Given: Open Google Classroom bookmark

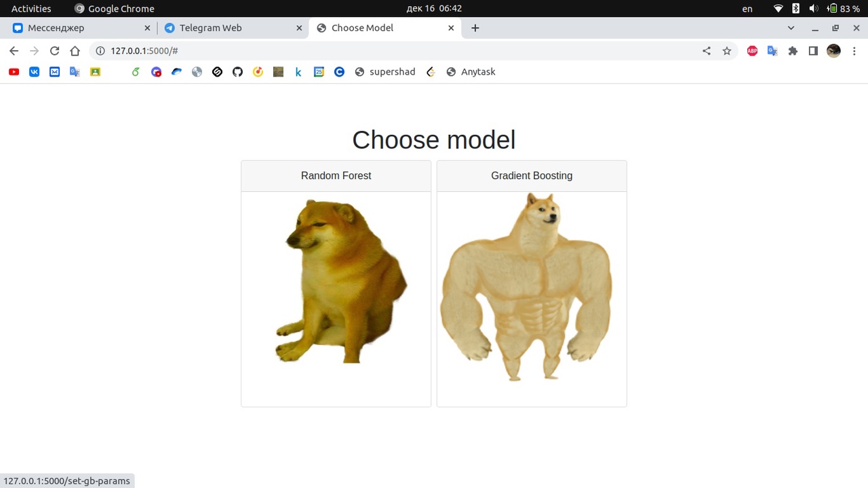Looking at the screenshot, I should pyautogui.click(x=95, y=72).
